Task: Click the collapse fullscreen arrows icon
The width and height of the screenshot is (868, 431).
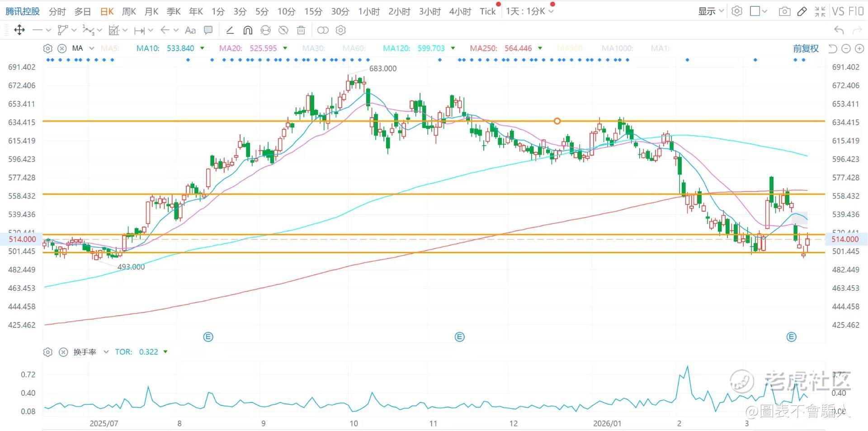Action: (820, 11)
